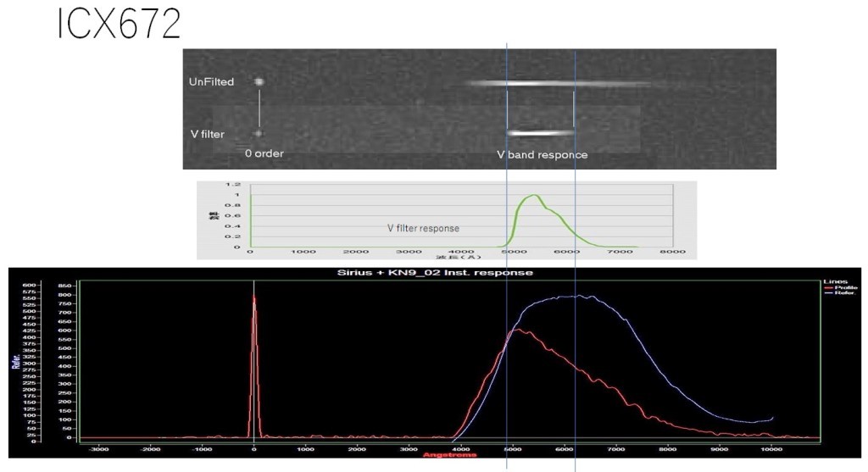Click the V band responce caption
This screenshot has height=472, width=868.
pos(542,155)
